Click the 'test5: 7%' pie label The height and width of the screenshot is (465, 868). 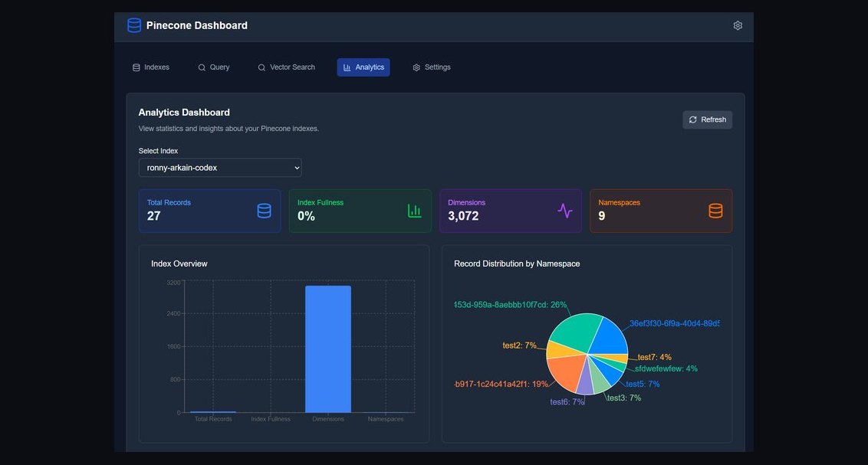tap(643, 385)
